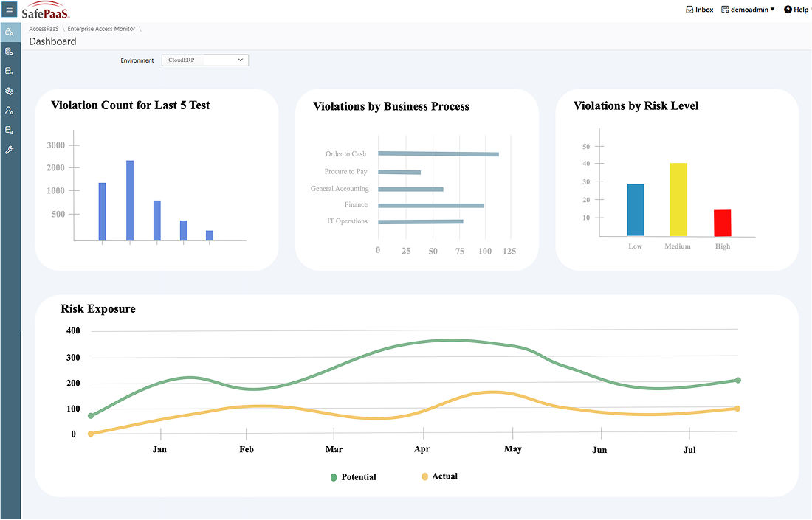Screen dimensions: 812x520
Task: Click the green Potential legend marker
Action: 334,477
